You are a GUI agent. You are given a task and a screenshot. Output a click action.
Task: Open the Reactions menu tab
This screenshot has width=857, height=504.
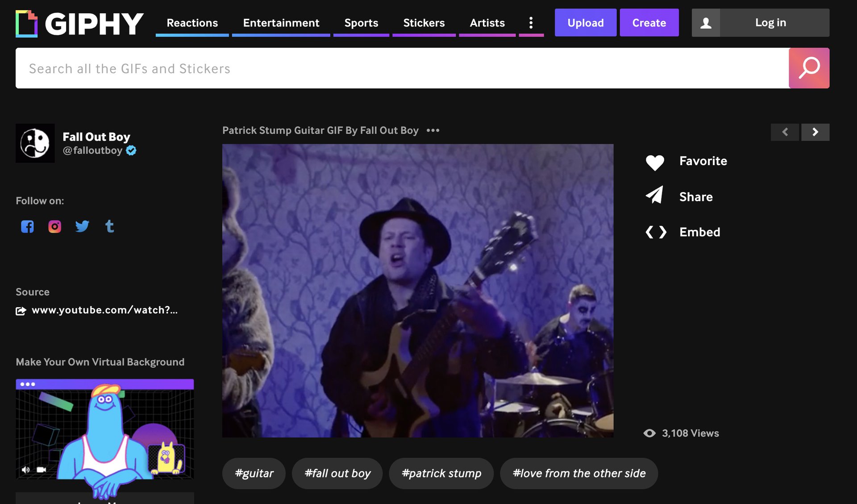[x=192, y=23]
